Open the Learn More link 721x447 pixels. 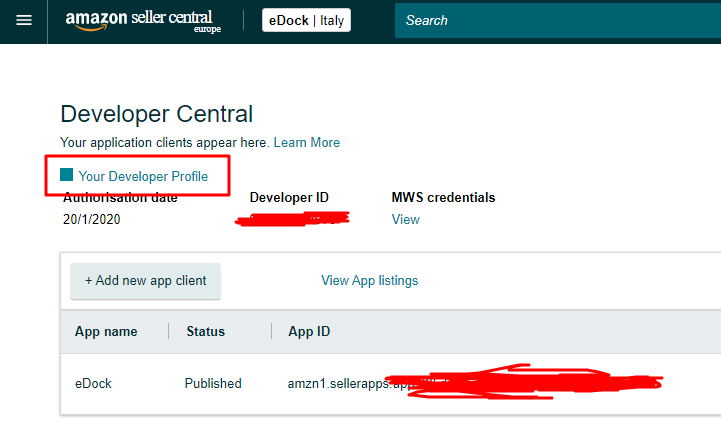tap(307, 143)
